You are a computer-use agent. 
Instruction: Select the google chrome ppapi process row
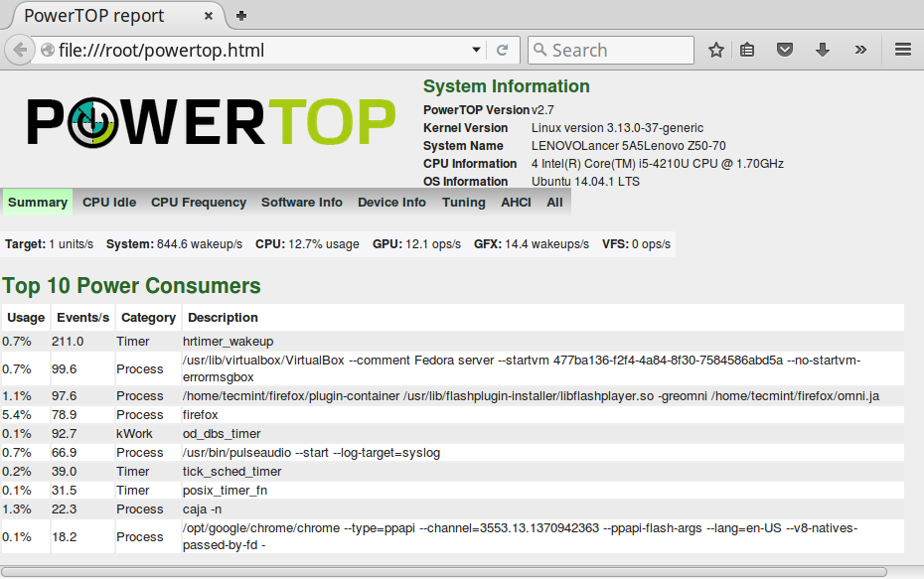453,536
